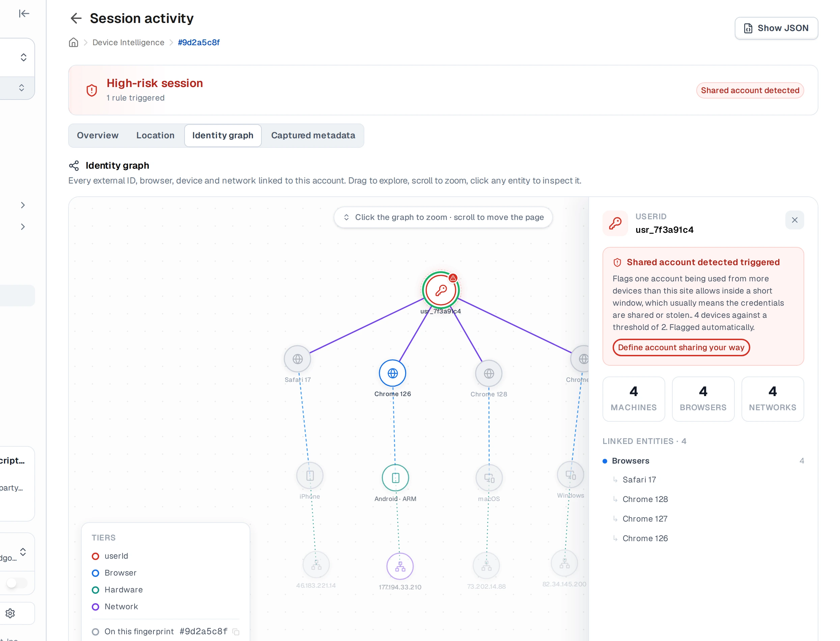Viewport: 840px width, 641px height.
Task: Open the top sidebar up-down selector
Action: point(23,57)
